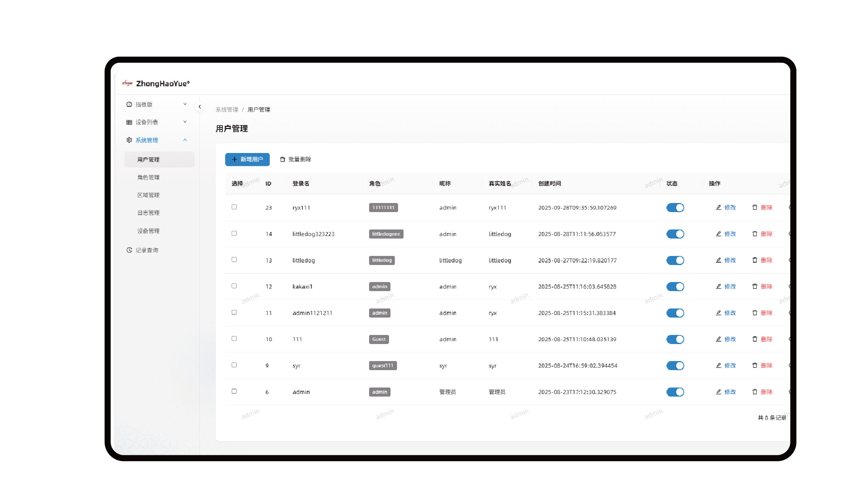Screen dimensions: 868x497
Task: Click the batch delete trash icon
Action: (x=282, y=160)
